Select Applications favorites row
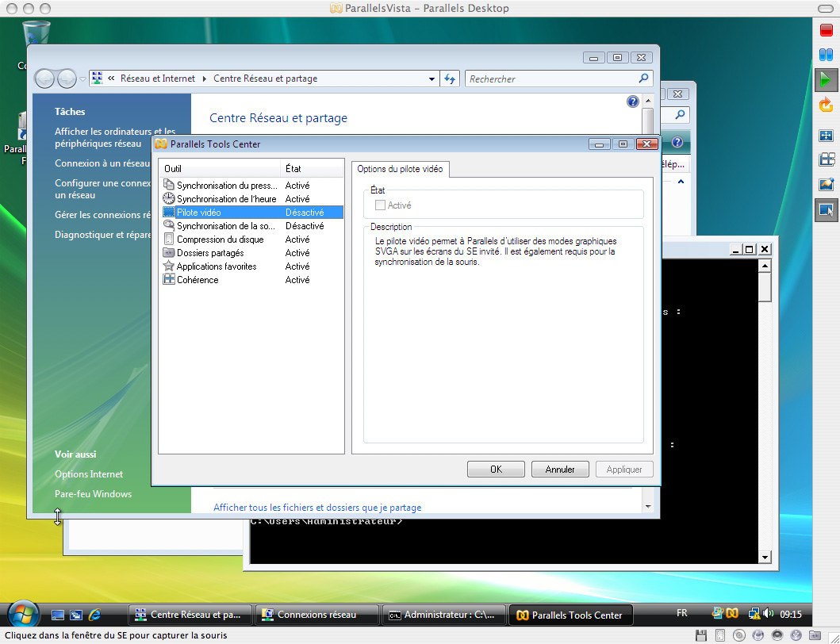840x644 pixels. click(251, 266)
